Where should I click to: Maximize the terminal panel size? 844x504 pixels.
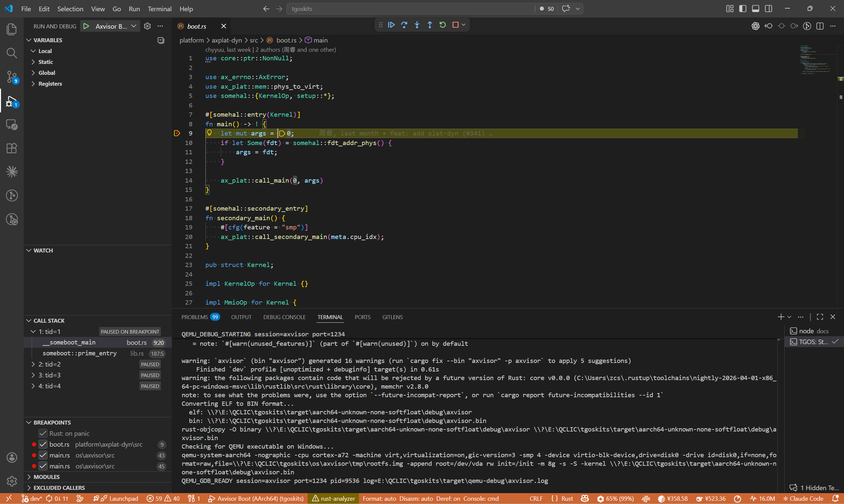(820, 317)
